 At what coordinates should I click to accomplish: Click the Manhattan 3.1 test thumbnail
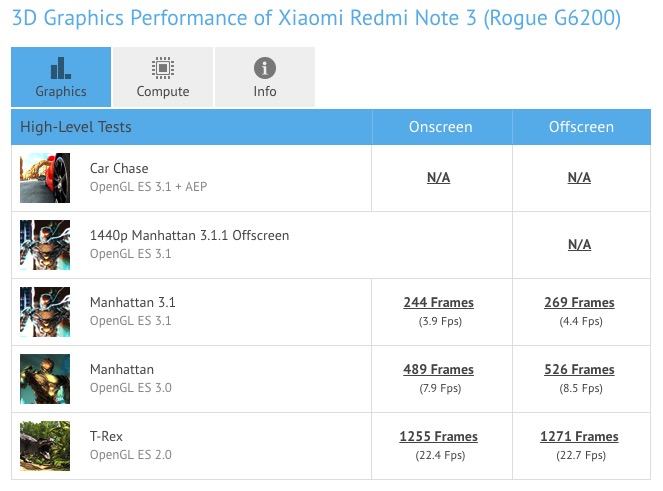tap(45, 312)
